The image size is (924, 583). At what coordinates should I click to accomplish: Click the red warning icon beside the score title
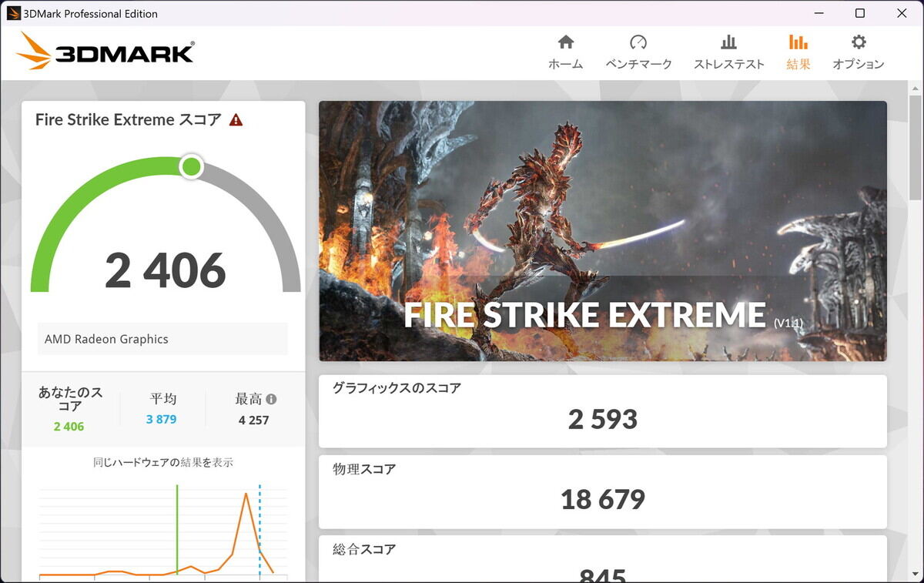coord(236,120)
